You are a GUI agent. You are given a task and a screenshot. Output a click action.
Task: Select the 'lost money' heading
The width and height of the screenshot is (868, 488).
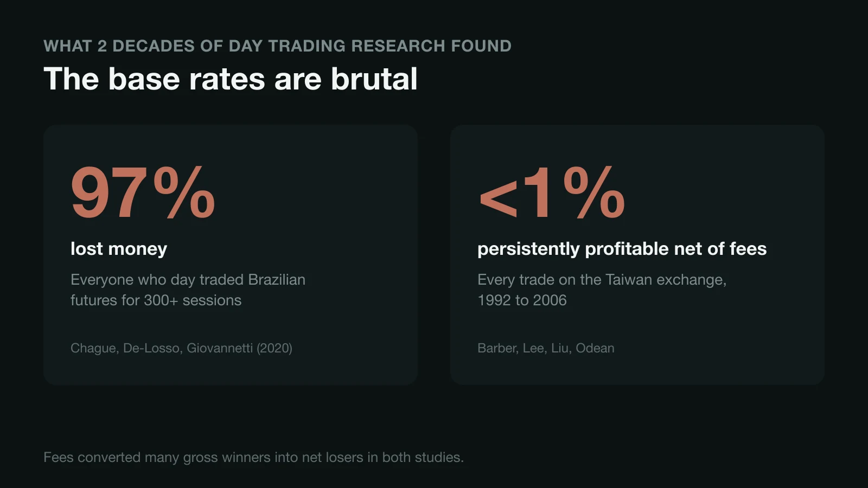119,249
